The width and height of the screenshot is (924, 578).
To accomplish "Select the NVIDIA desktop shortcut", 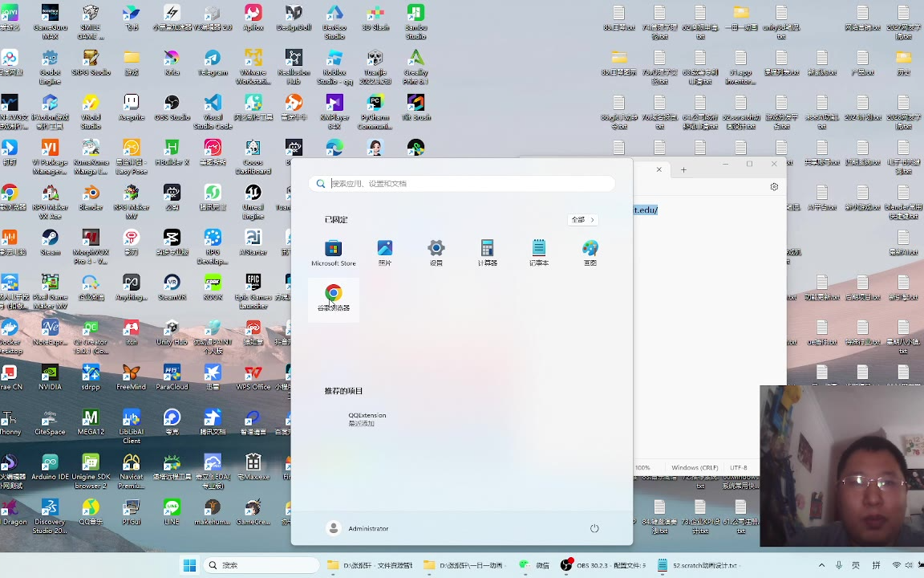I will tap(50, 377).
